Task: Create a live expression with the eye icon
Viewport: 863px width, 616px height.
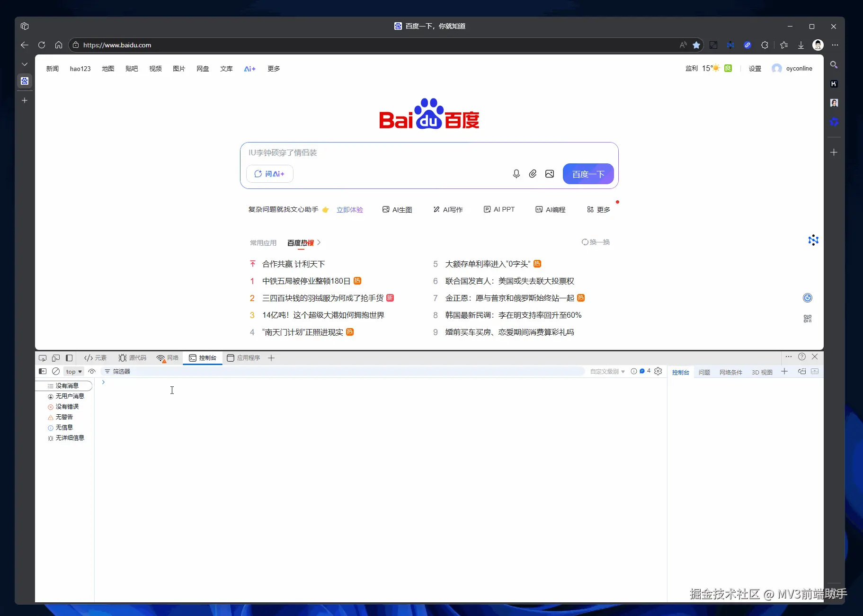Action: click(x=92, y=371)
